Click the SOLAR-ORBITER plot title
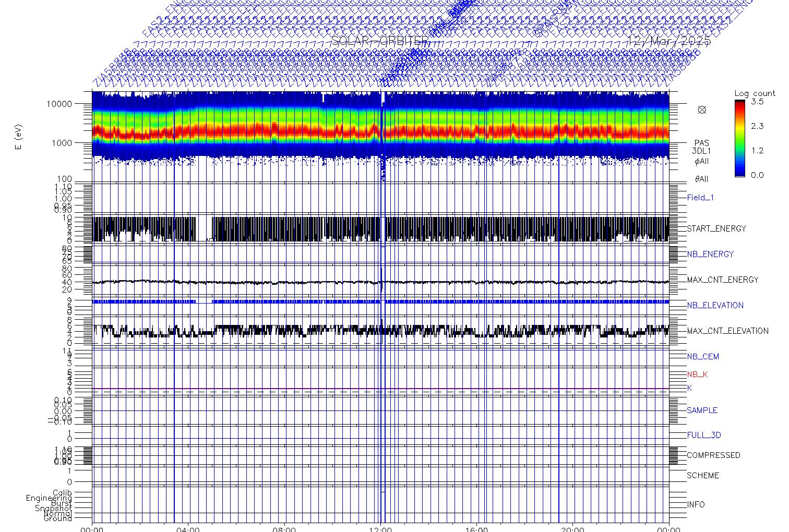 381,42
